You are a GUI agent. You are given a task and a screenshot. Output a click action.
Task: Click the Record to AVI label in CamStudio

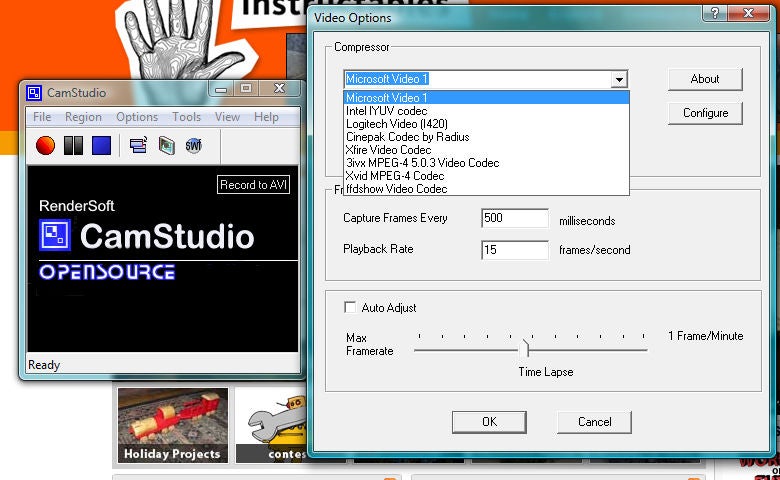click(253, 185)
